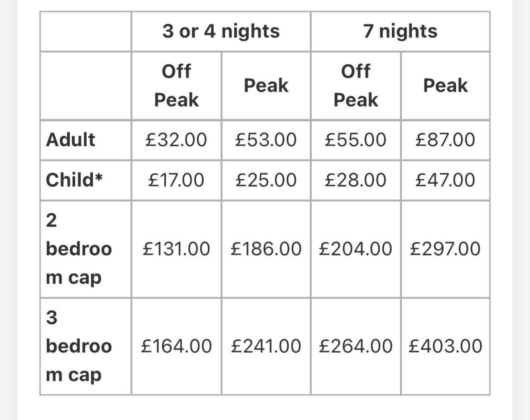530x420 pixels.
Task: Click the £28.00 child price cell
Action: (x=356, y=180)
